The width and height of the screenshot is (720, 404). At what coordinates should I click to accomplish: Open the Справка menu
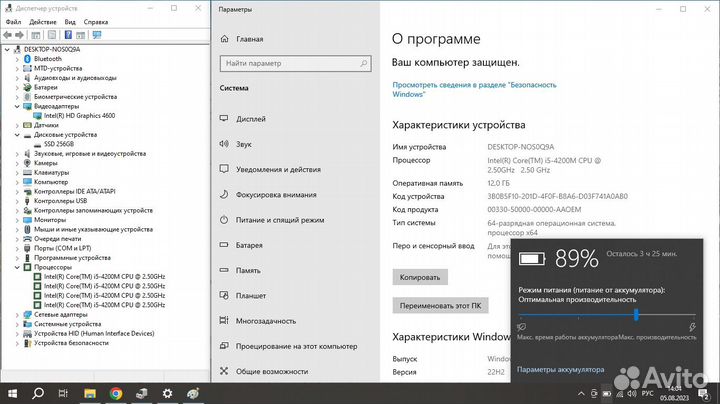pos(96,22)
